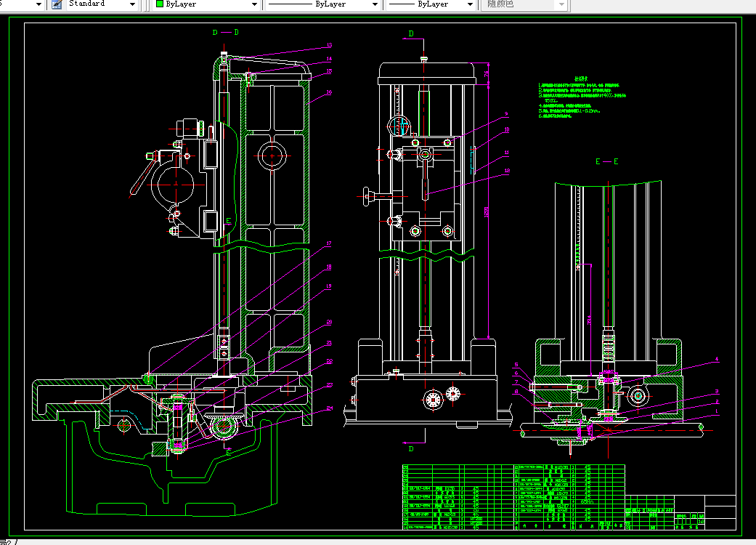The height and width of the screenshot is (545, 756).
Task: Click the style icon beside Standard
Action: 57,4
